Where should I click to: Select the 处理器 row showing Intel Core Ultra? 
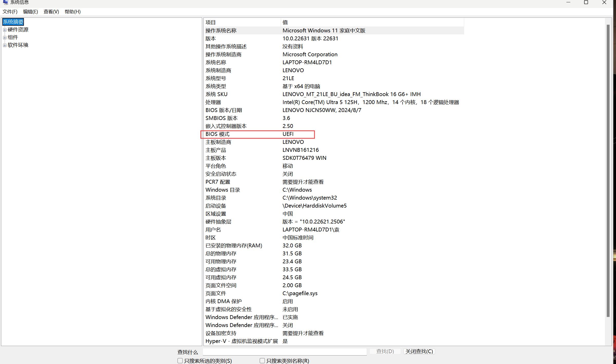point(257,102)
